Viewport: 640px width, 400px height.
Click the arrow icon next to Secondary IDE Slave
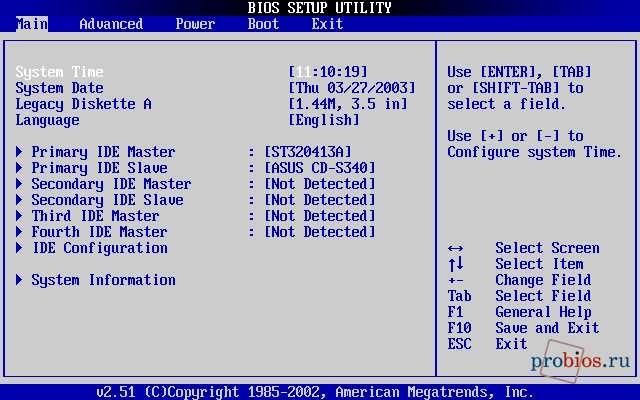19,200
